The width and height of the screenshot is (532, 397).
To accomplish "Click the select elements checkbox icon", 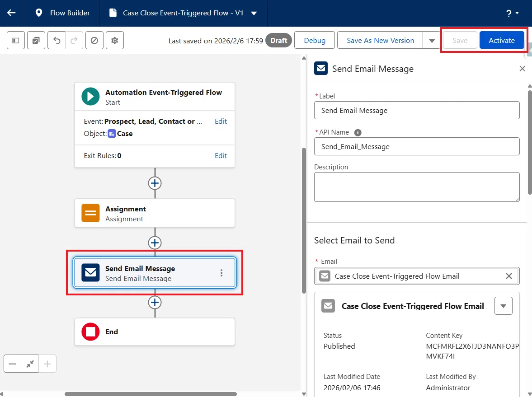I will pos(36,40).
